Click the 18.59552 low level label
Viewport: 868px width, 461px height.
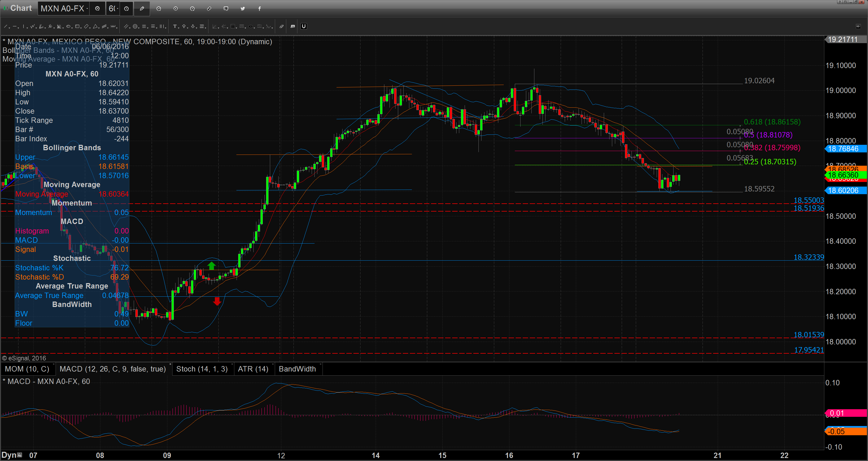click(759, 189)
